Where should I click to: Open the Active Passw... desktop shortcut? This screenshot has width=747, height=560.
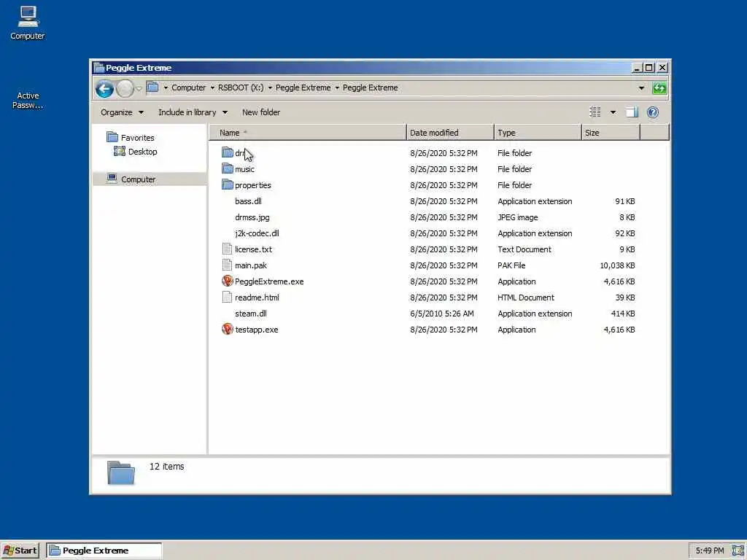click(x=28, y=100)
